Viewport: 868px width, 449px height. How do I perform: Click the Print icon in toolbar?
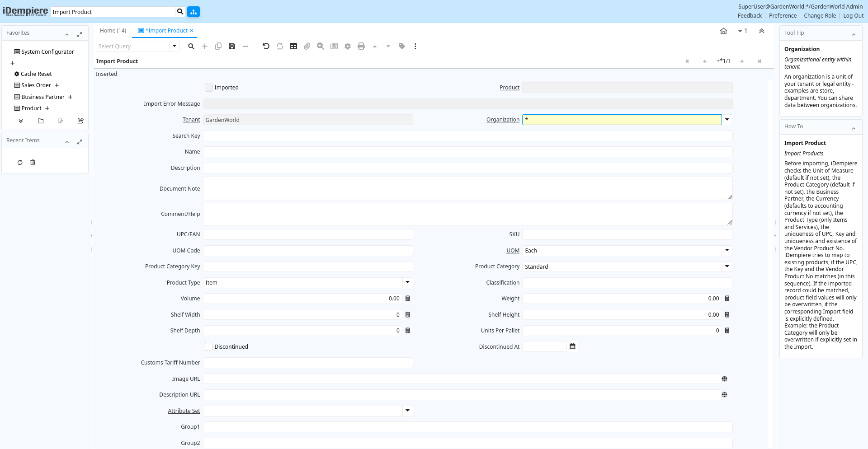pyautogui.click(x=361, y=46)
